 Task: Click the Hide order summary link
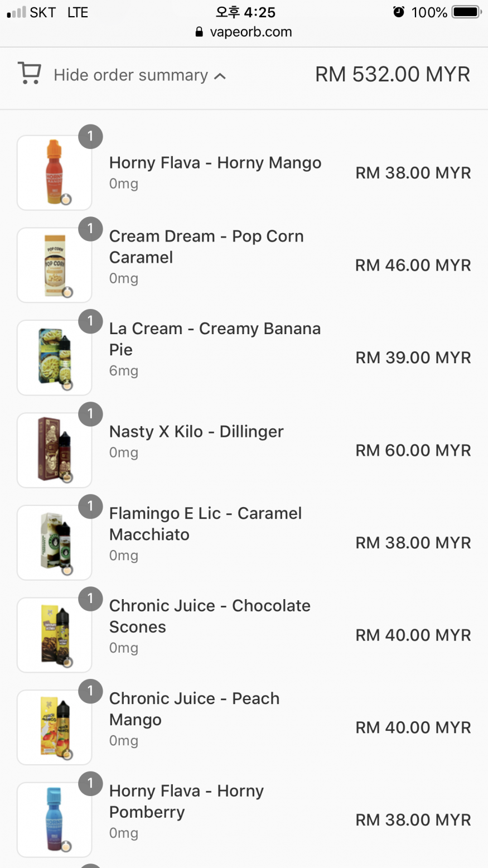coord(131,75)
